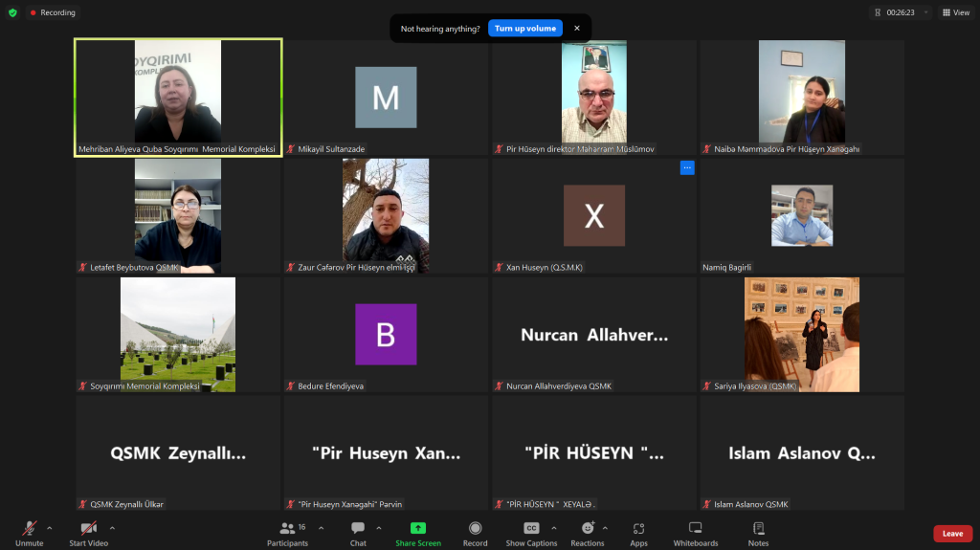Click the Record button icon
The width and height of the screenshot is (980, 550).
click(x=475, y=529)
